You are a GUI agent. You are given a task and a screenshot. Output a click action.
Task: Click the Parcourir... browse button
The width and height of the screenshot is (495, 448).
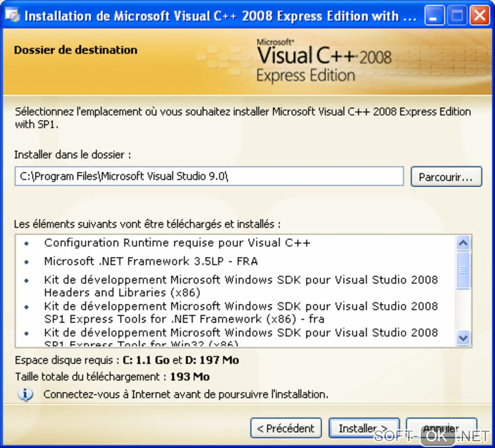446,177
